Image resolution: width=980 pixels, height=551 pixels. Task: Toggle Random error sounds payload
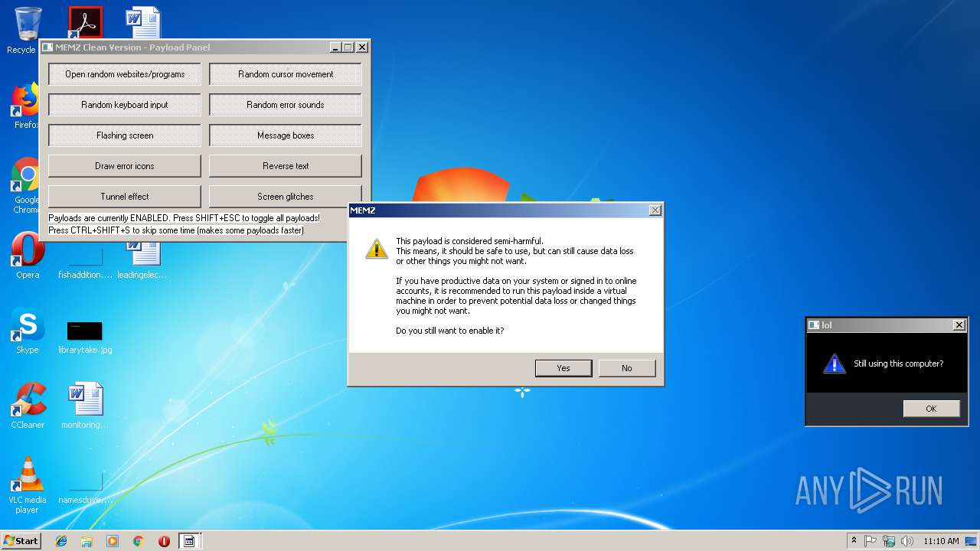pyautogui.click(x=286, y=105)
